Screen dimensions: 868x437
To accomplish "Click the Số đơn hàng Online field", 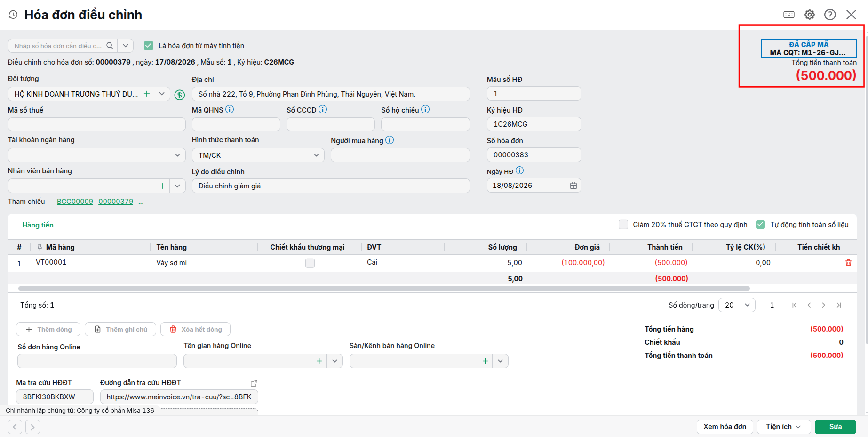I will [x=97, y=361].
